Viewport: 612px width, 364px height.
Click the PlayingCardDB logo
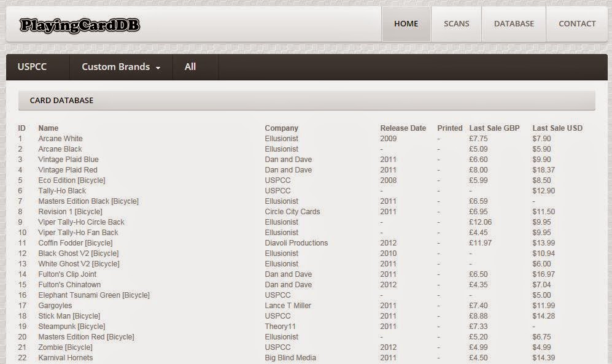click(x=80, y=25)
